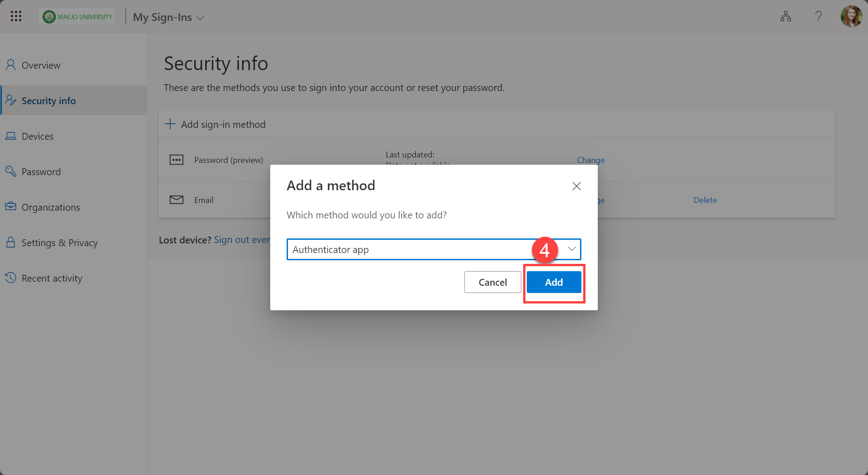Click the Add button
This screenshot has height=475, width=868.
coord(554,282)
